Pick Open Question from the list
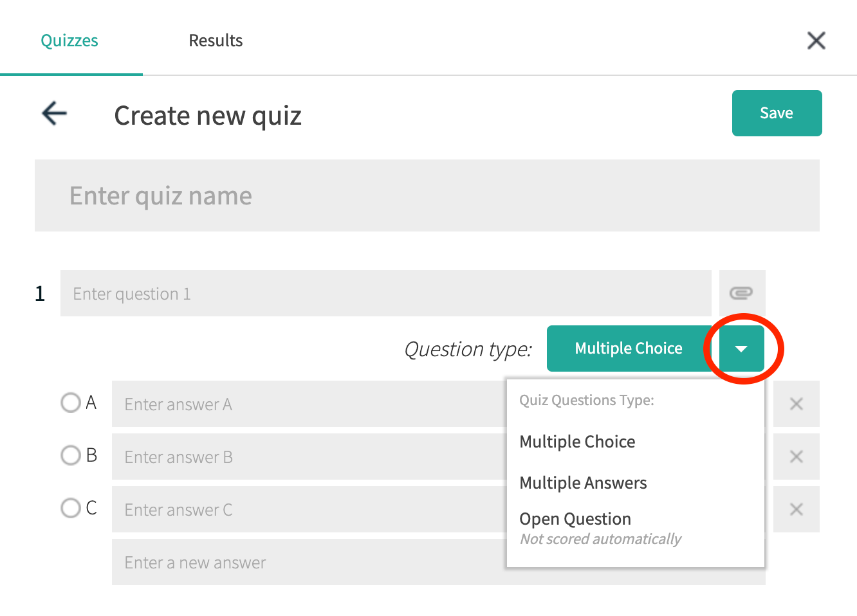This screenshot has height=616, width=857. click(x=575, y=519)
